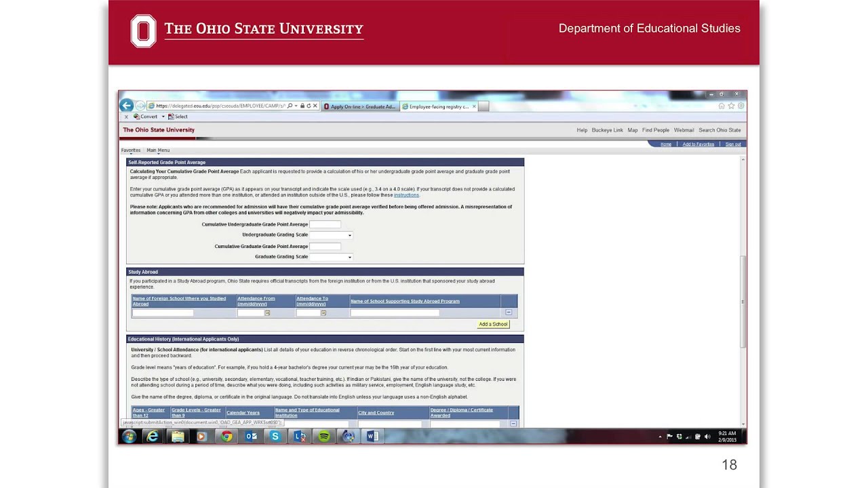Click the Cumulative Graduate Grade Point Average field

325,247
